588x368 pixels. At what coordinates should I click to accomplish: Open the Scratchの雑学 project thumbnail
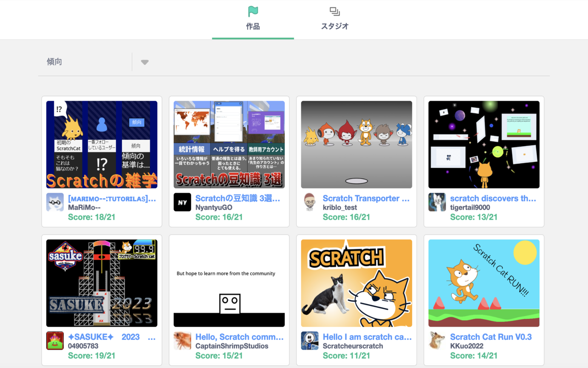point(102,144)
